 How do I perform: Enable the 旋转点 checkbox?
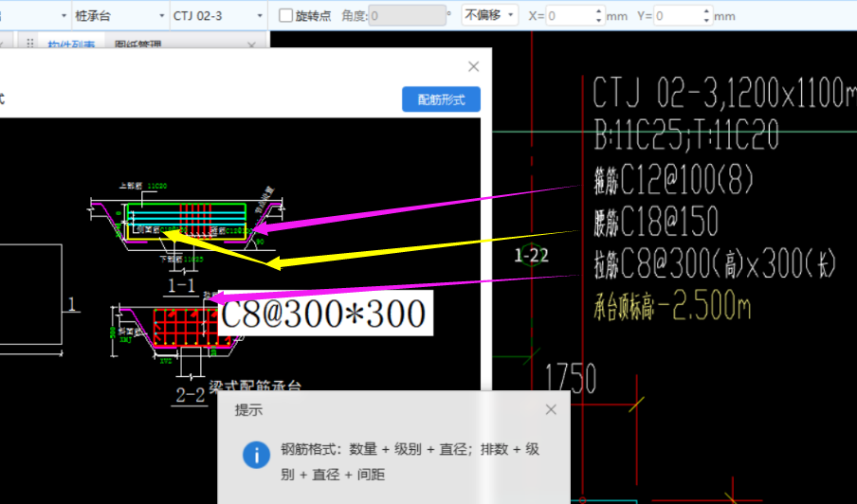[x=285, y=16]
